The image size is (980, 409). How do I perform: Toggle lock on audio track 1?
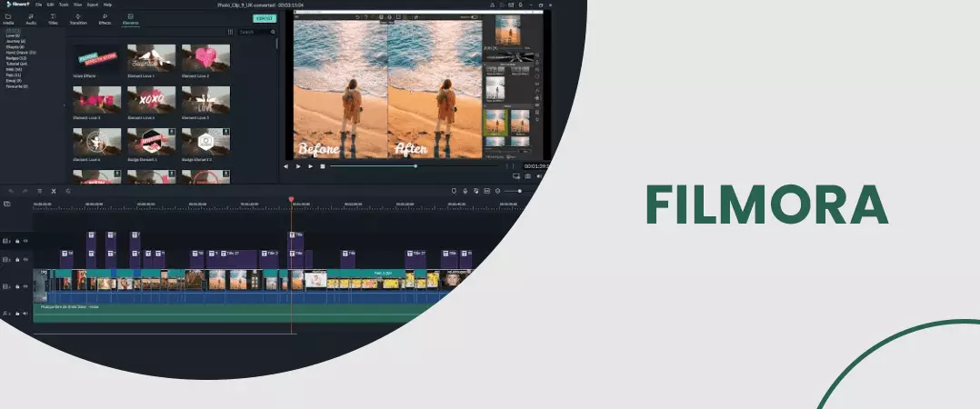(x=17, y=314)
